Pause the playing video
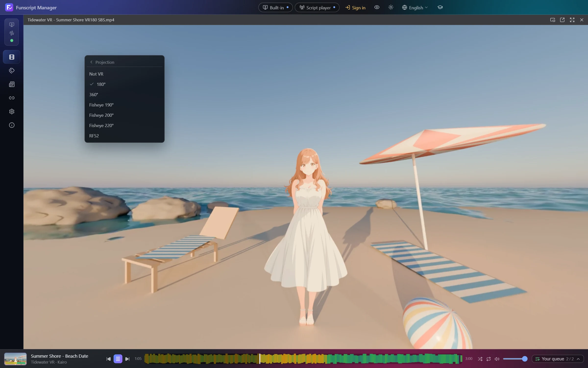588x368 pixels. 118,359
